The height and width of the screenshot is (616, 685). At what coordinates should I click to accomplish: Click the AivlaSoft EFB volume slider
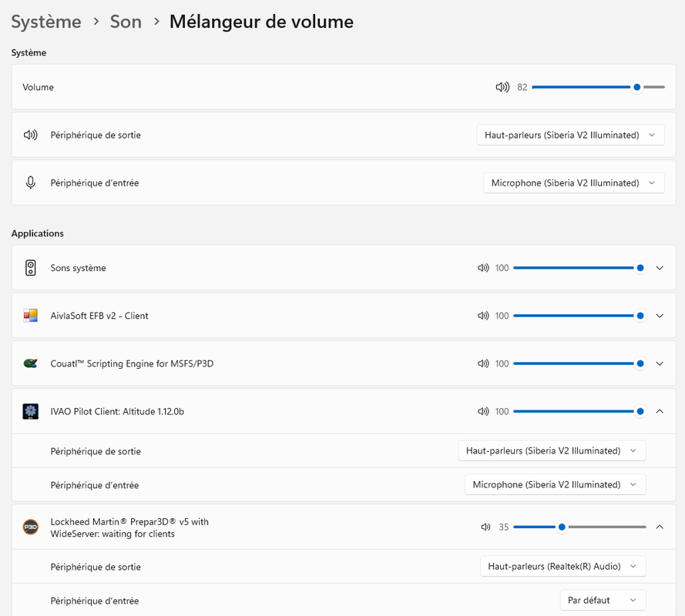[579, 316]
